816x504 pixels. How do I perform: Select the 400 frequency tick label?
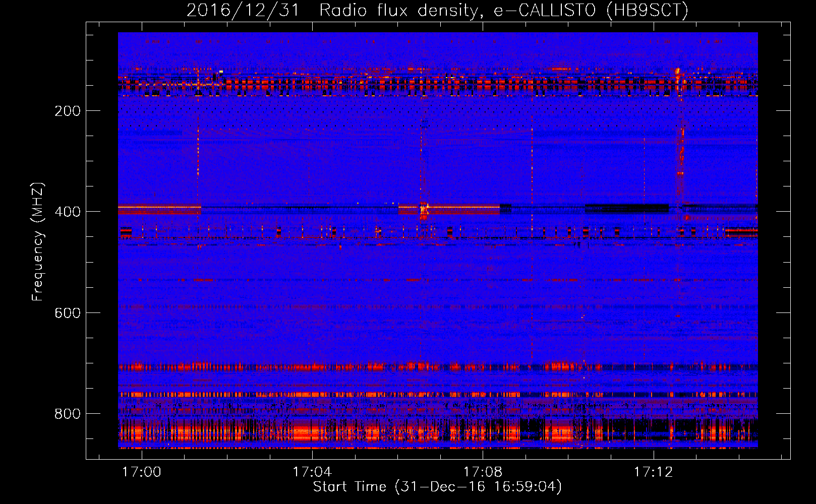point(68,212)
